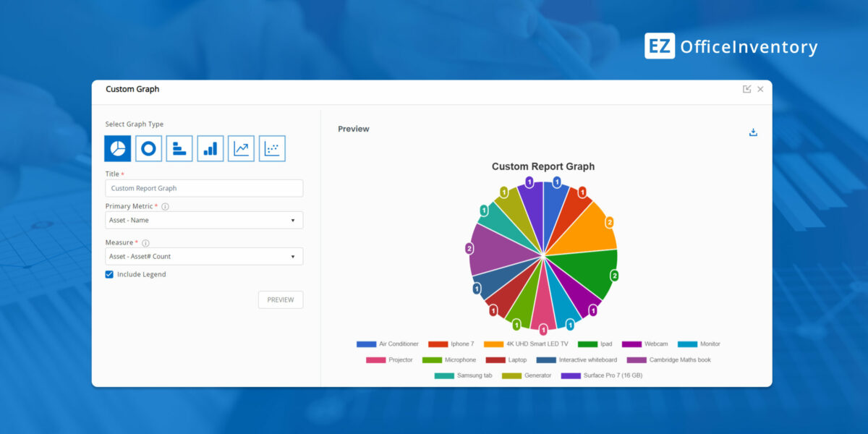Download the graph preview image
Viewport: 868px width, 434px height.
coord(753,132)
